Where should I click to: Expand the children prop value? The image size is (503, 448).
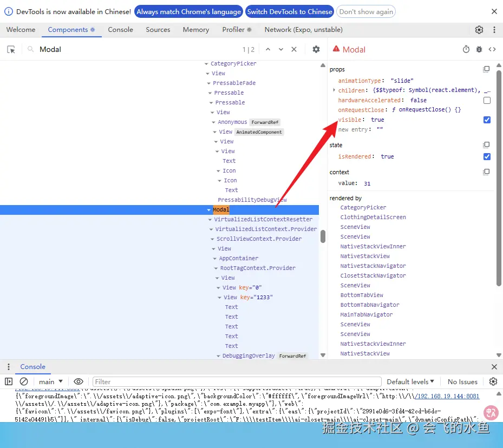pyautogui.click(x=334, y=90)
